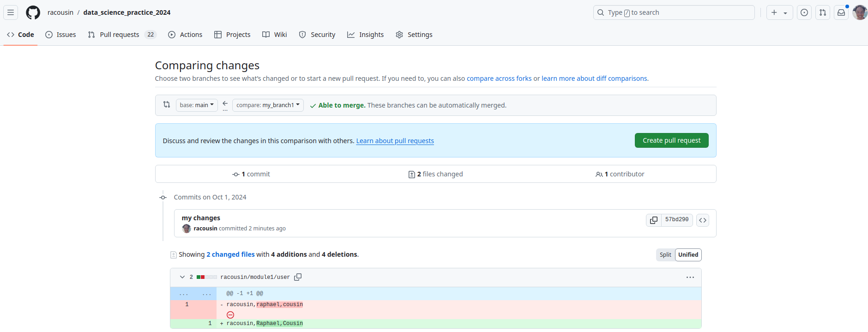Screen dimensions: 868x332
Task: Collapse the racousin/module1/user file diff
Action: point(182,277)
